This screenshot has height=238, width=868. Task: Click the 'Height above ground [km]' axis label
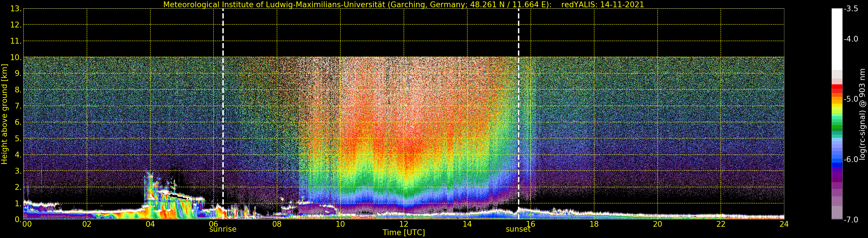4,114
